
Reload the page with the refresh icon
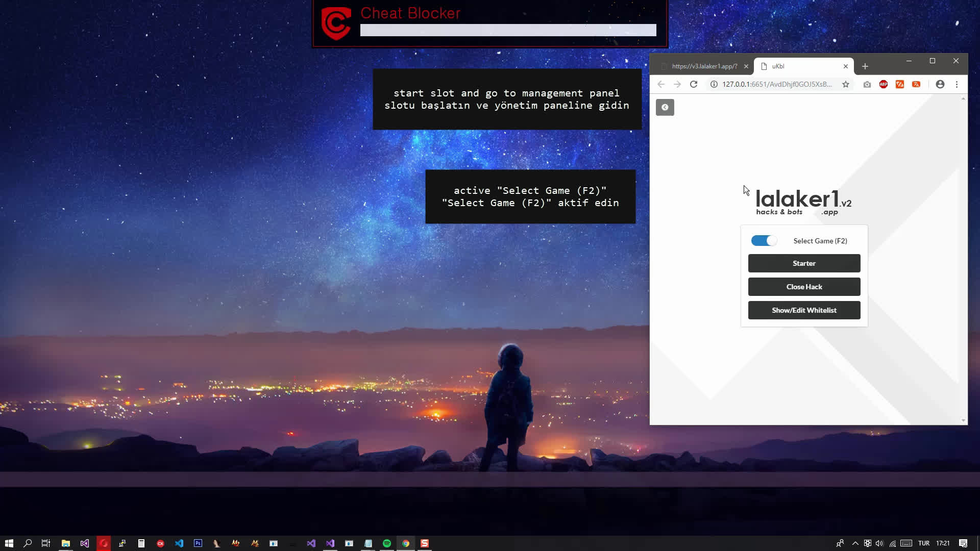coord(694,84)
